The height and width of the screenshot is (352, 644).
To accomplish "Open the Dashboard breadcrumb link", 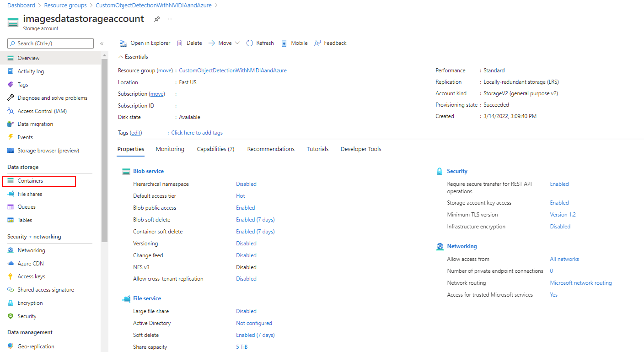I will click(x=21, y=5).
